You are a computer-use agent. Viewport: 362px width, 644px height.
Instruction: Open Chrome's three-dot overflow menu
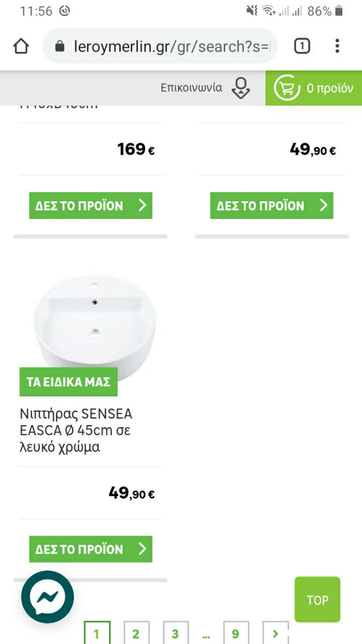(x=337, y=46)
